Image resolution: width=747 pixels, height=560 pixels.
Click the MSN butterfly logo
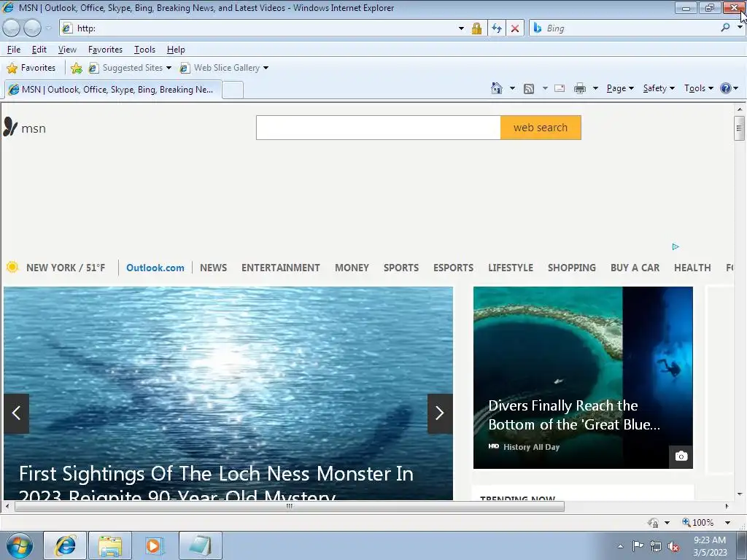pos(10,127)
